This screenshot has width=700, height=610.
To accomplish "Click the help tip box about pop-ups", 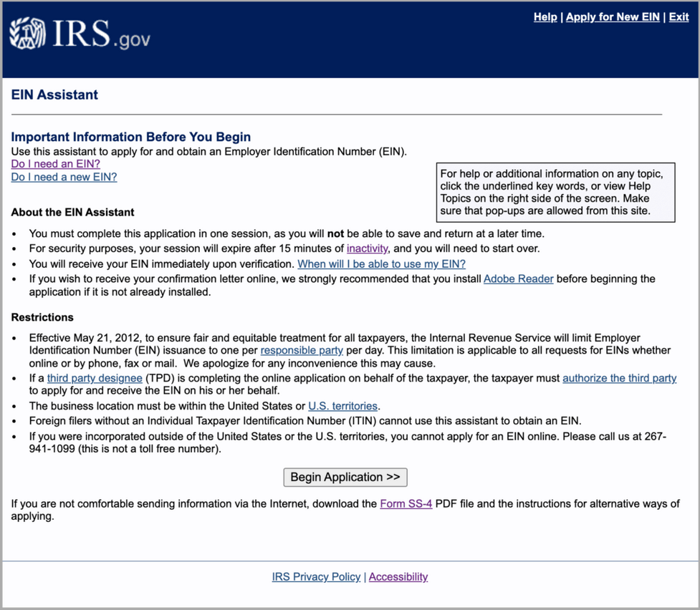I will point(556,192).
